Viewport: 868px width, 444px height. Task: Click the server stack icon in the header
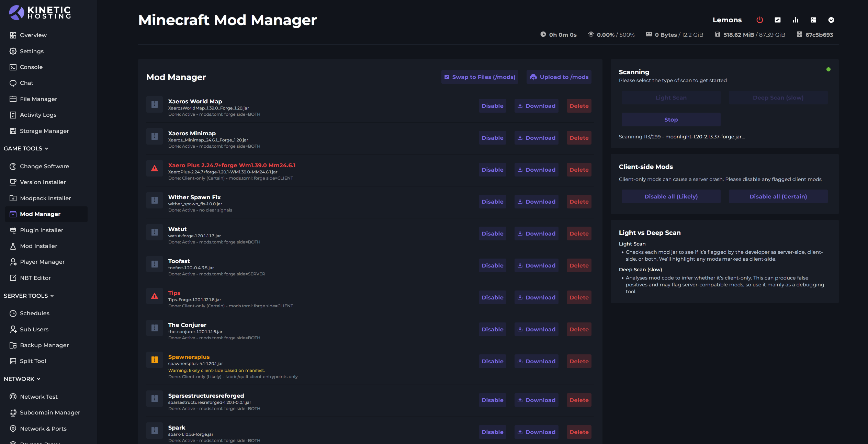coord(813,20)
